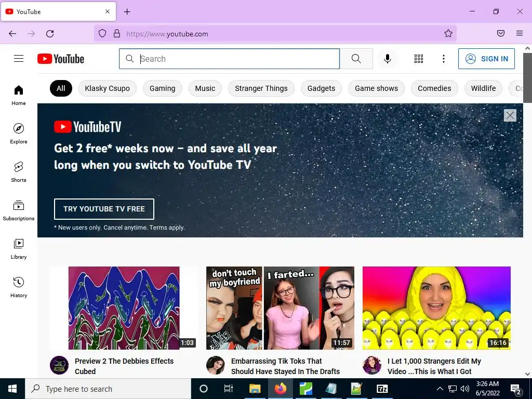Click the Windows taskbar search box

[x=108, y=389]
